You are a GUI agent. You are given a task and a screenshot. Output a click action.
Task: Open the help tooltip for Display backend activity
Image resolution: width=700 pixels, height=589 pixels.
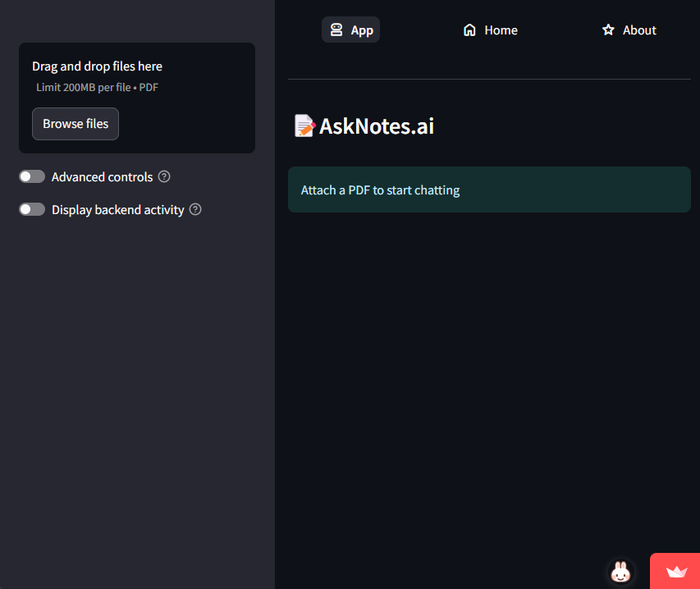click(x=195, y=209)
